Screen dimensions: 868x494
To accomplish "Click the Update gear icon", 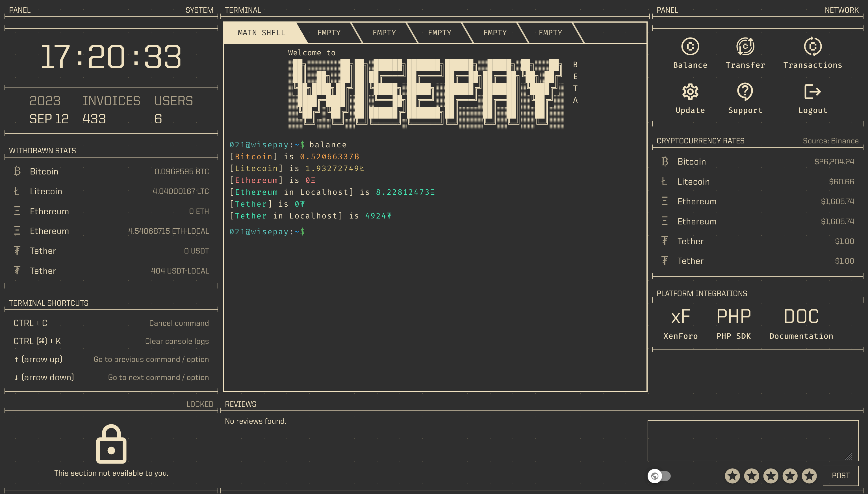I will (690, 92).
